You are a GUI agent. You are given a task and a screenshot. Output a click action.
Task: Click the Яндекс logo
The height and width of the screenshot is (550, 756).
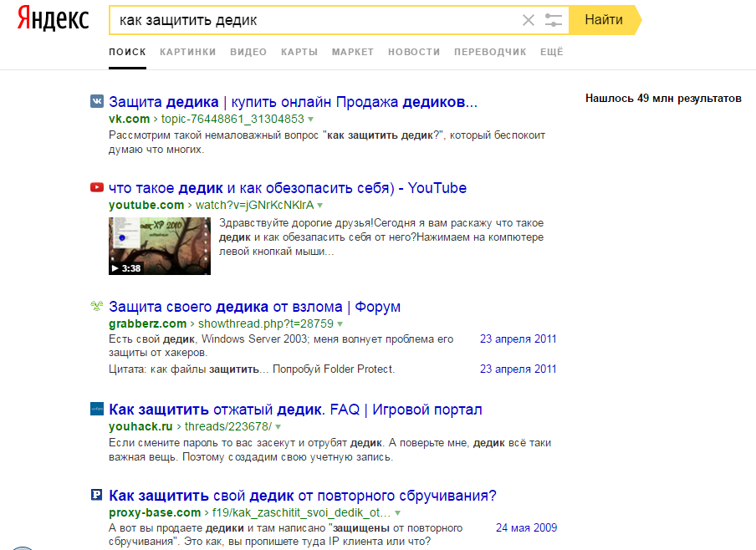coord(53,19)
